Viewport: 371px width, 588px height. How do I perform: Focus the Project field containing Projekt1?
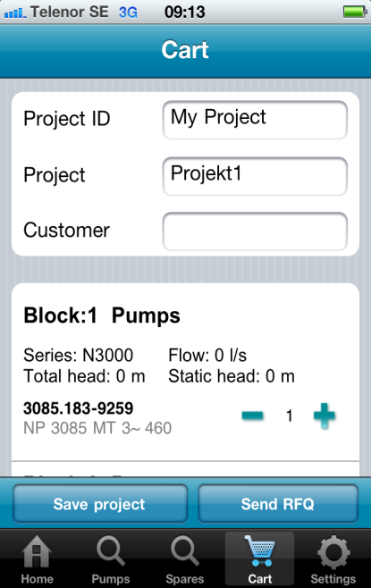[x=255, y=176]
